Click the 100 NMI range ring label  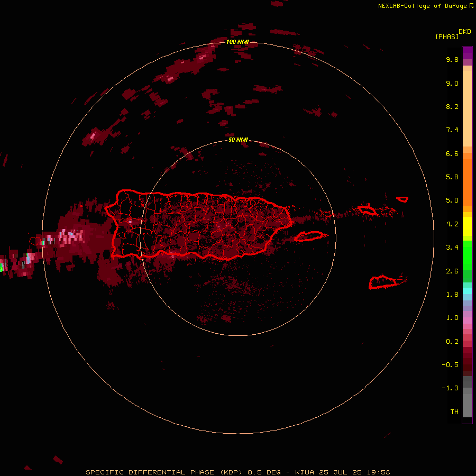point(237,42)
